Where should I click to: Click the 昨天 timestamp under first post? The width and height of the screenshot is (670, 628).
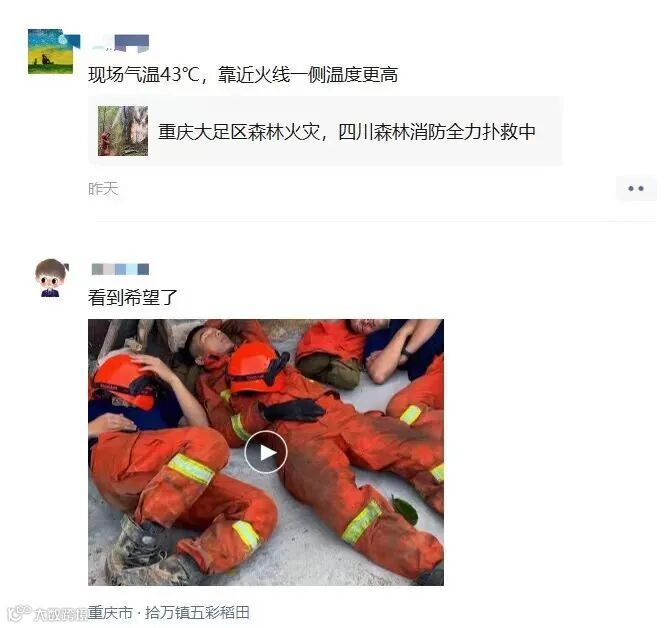(x=103, y=188)
